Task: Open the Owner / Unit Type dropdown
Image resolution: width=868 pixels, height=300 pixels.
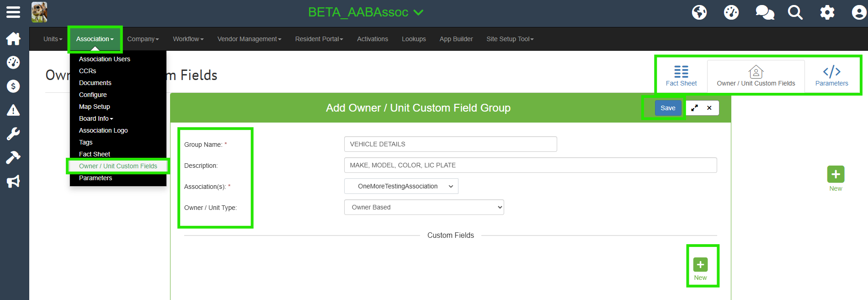Action: coord(424,207)
